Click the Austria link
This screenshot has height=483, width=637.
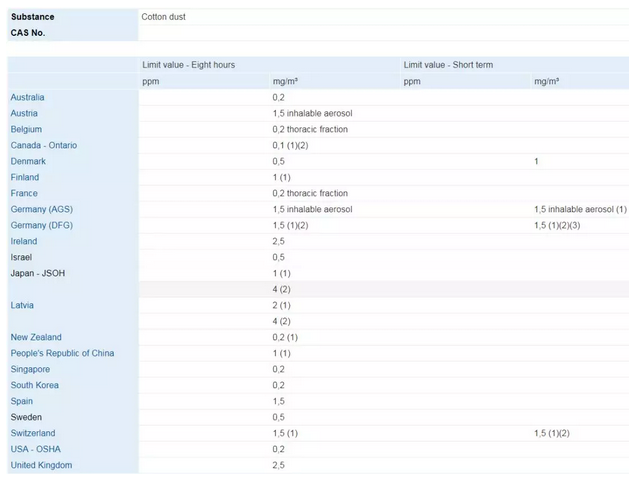24,113
